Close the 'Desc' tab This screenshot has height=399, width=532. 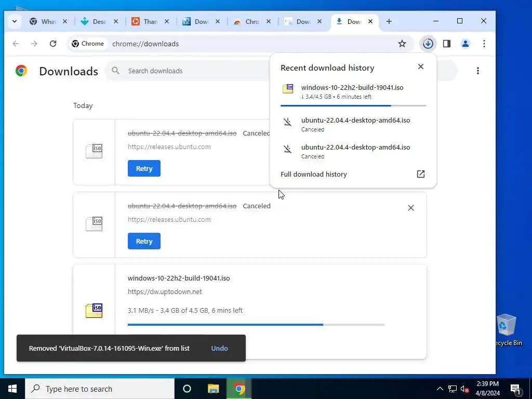116,21
